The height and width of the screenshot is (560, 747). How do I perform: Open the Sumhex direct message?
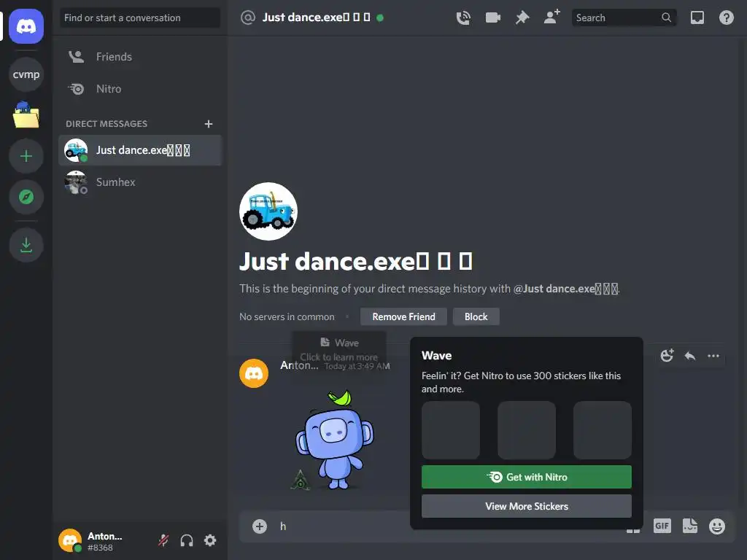point(140,182)
